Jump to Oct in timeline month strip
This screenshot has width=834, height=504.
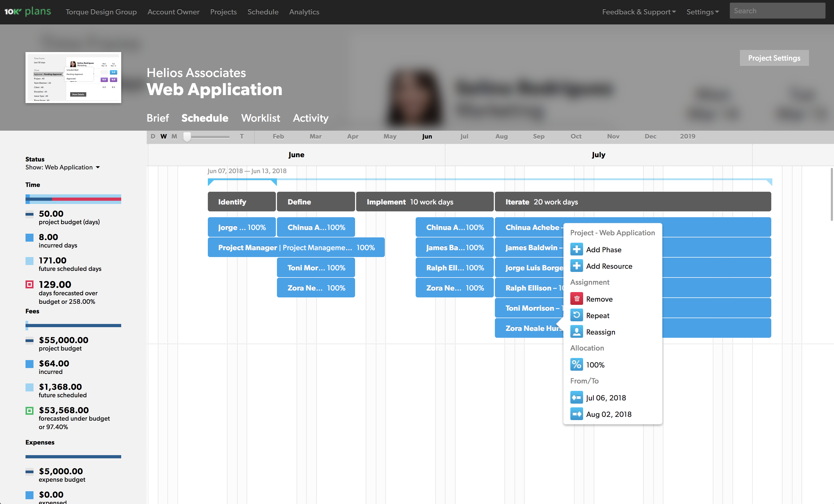click(x=576, y=136)
